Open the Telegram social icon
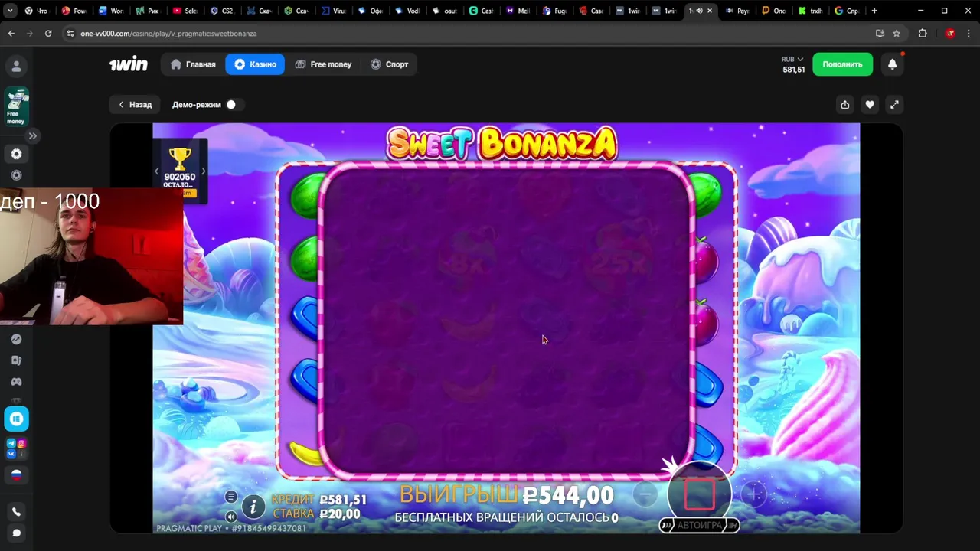This screenshot has height=551, width=980. [11, 443]
